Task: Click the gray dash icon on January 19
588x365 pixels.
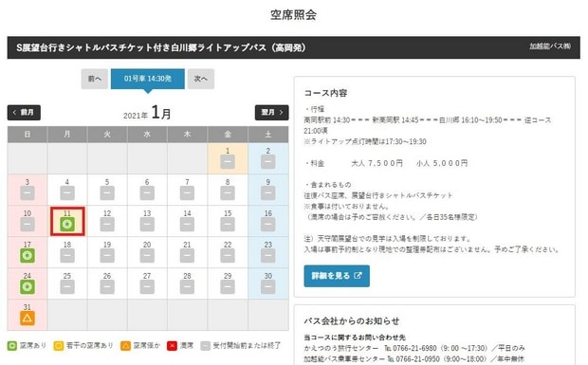Action: (107, 256)
